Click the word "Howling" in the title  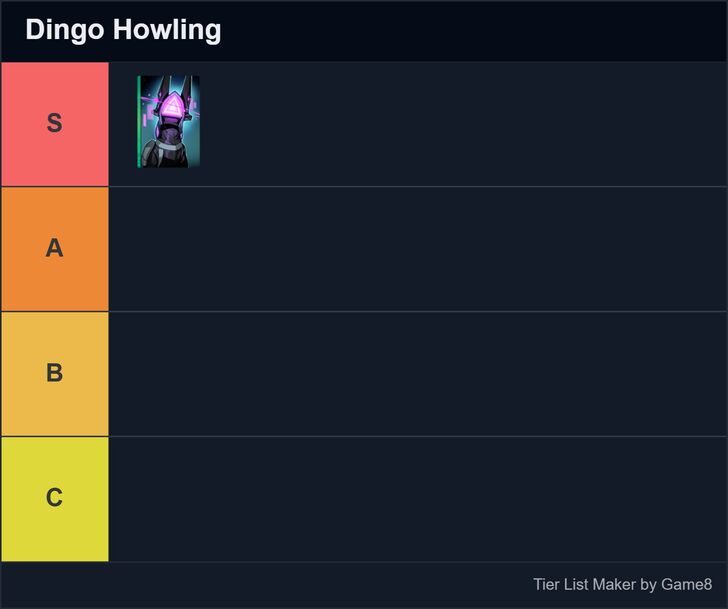[166, 30]
